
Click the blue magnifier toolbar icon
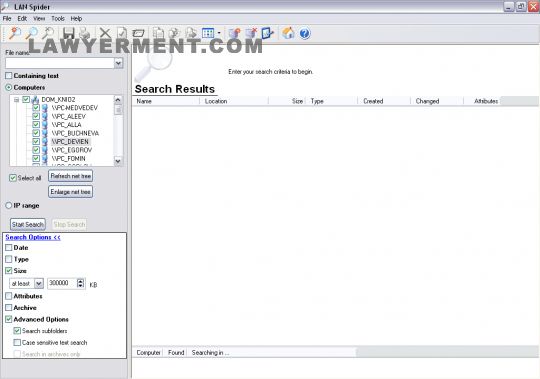pos(32,33)
